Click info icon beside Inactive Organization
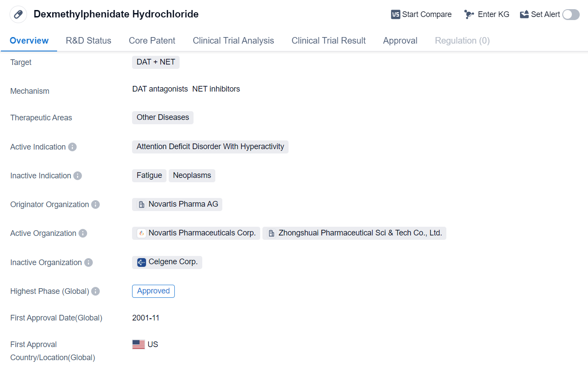Screen dimensions: 588x368 click(x=88, y=262)
